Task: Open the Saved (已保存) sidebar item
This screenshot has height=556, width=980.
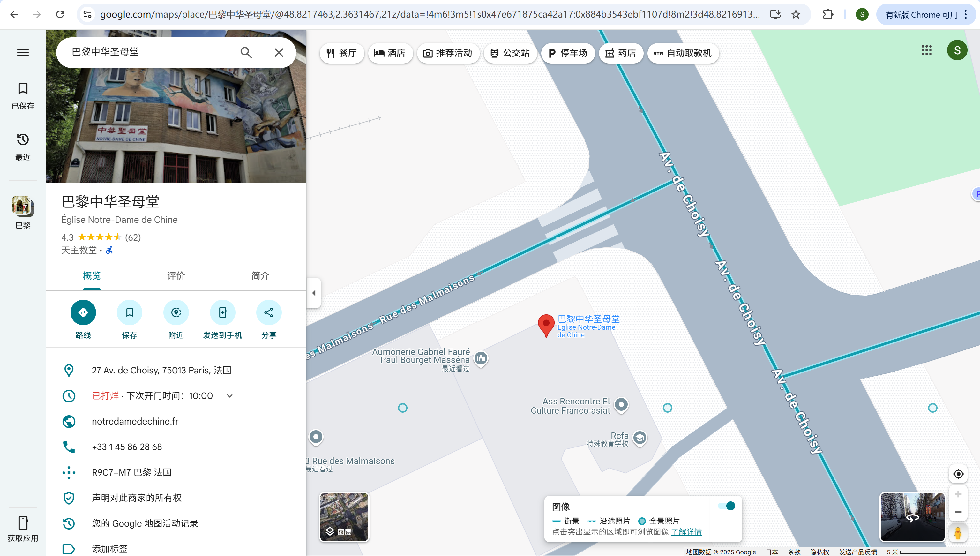Action: [x=23, y=96]
